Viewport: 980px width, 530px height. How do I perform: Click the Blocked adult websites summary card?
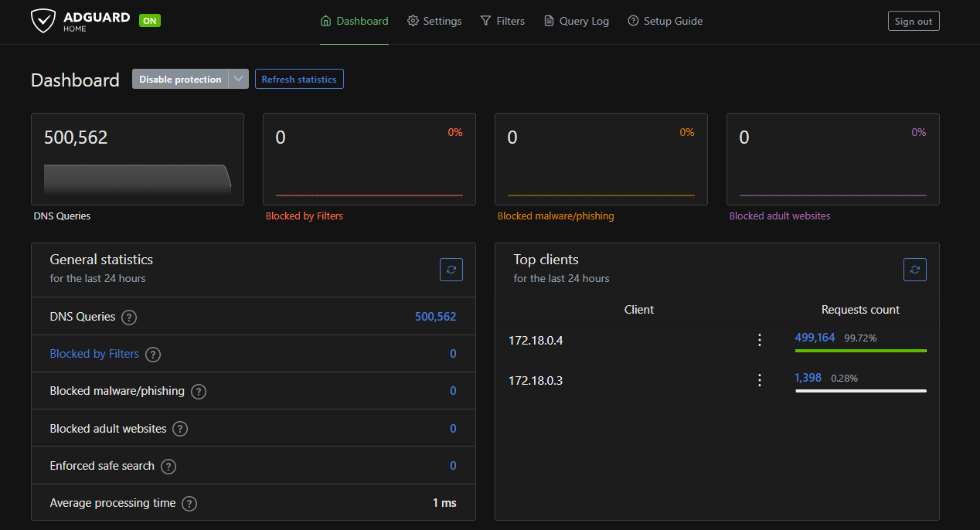(x=833, y=159)
